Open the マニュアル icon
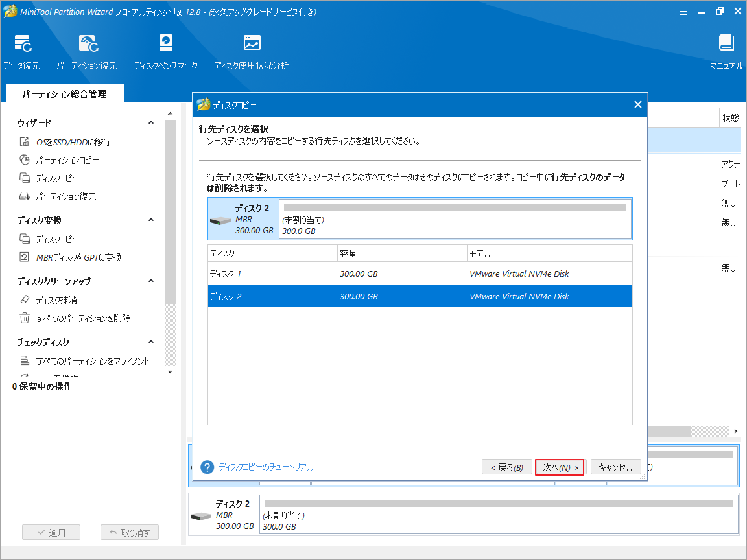The width and height of the screenshot is (747, 560). point(726,43)
